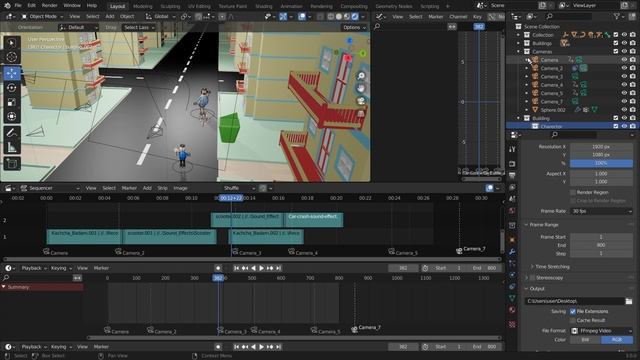The height and width of the screenshot is (360, 640).
Task: Select the Add Cube tool
Action: click(x=11, y=164)
